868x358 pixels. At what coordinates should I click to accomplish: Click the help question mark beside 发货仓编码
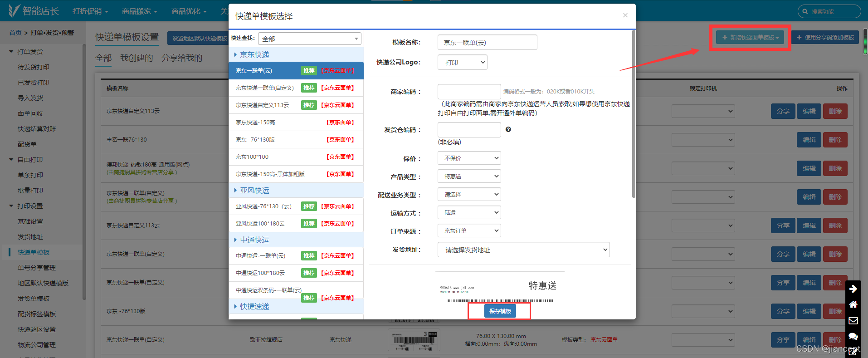click(508, 129)
